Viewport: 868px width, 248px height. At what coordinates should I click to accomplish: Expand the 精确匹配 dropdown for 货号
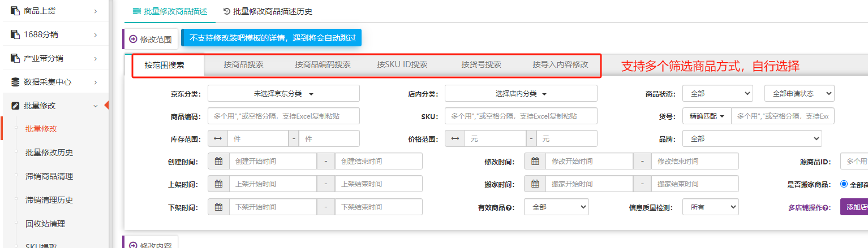pyautogui.click(x=707, y=116)
